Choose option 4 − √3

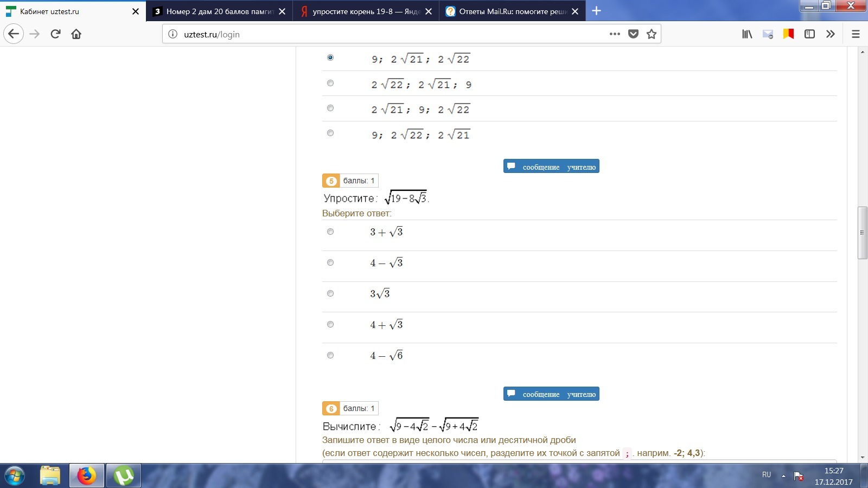click(330, 262)
